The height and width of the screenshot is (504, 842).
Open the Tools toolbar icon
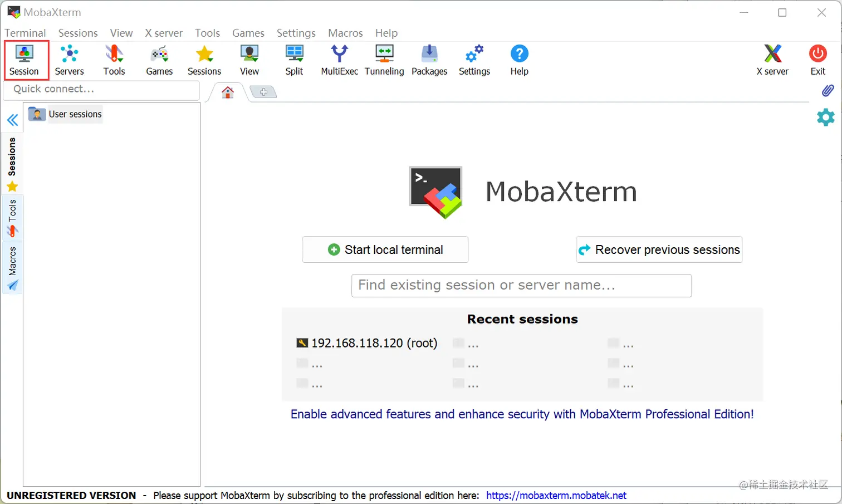point(114,60)
